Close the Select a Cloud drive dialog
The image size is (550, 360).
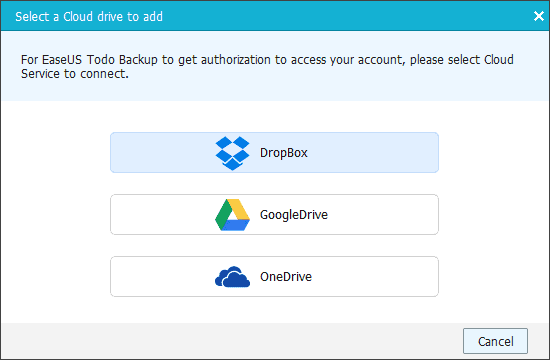coord(538,16)
